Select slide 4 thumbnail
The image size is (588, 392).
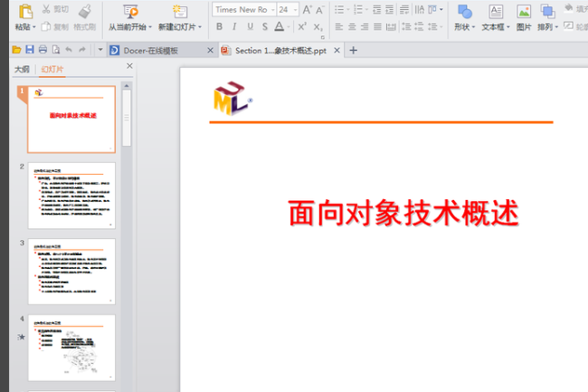[71, 348]
